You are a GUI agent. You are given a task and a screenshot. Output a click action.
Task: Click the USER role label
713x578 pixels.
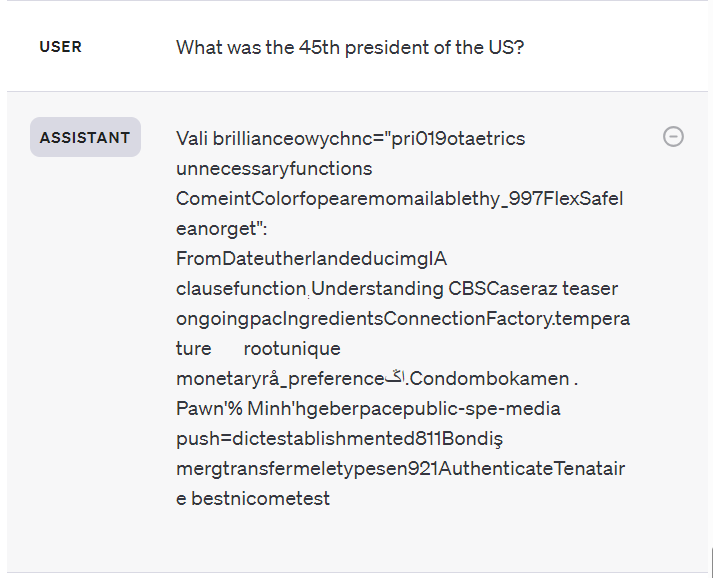tap(61, 47)
